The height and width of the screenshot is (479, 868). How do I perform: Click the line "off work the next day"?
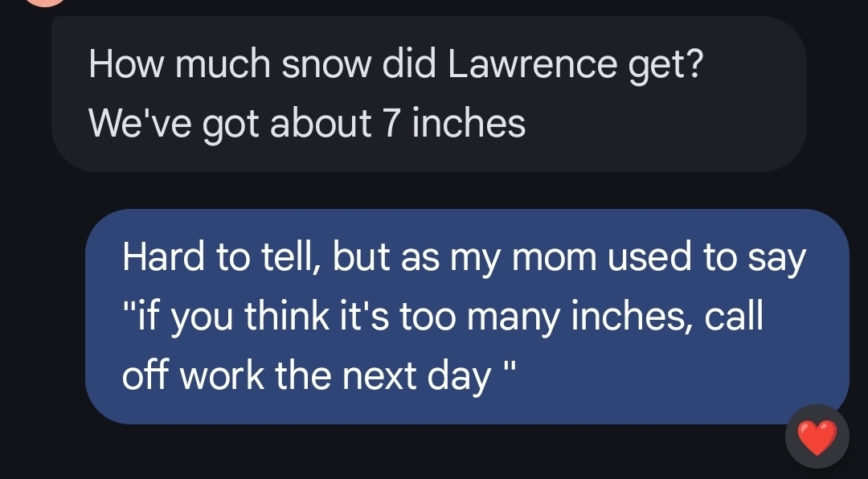[306, 376]
